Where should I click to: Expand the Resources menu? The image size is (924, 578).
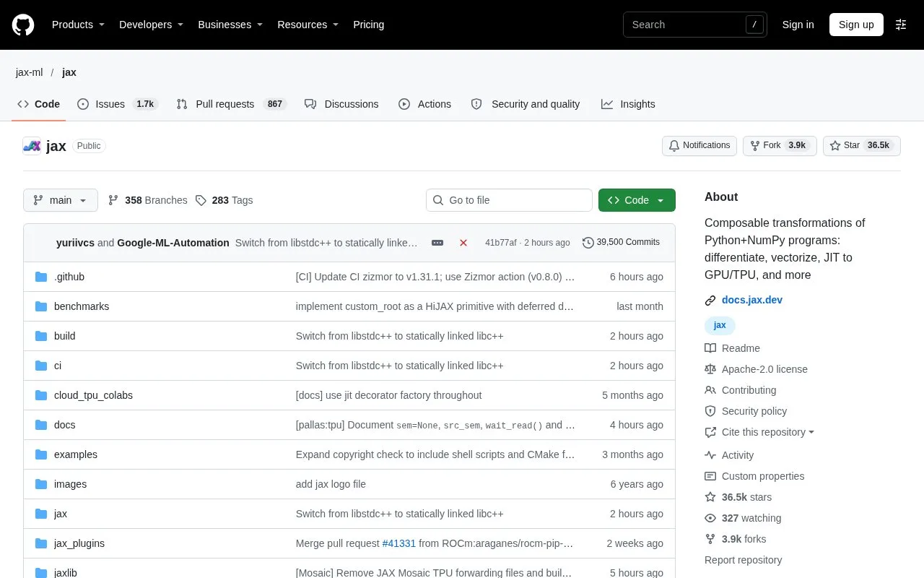click(x=308, y=25)
